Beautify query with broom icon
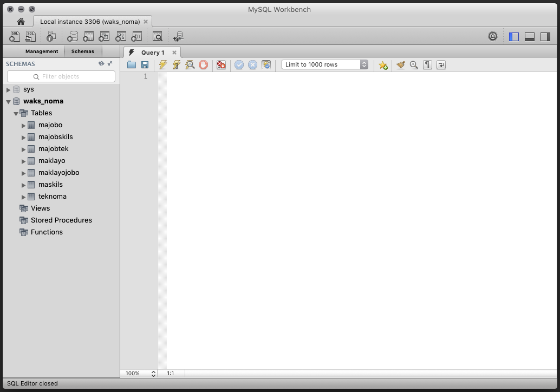Image resolution: width=560 pixels, height=392 pixels. 400,64
